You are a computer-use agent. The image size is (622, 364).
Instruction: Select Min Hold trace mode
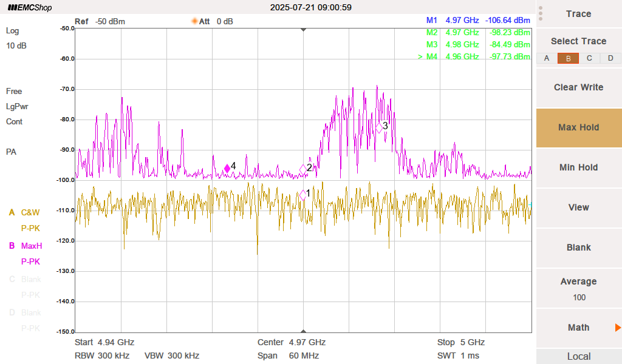click(x=578, y=167)
